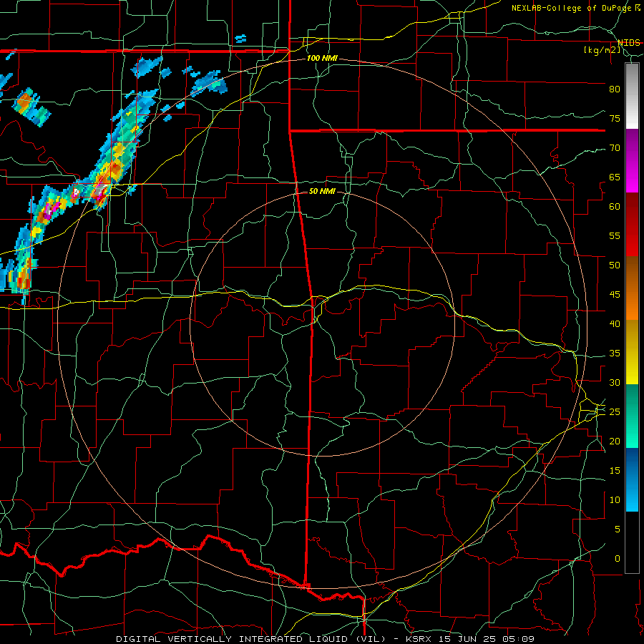Viewport: 644px width, 644px height.
Task: Select the 35 value on the scale
Action: click(x=615, y=353)
